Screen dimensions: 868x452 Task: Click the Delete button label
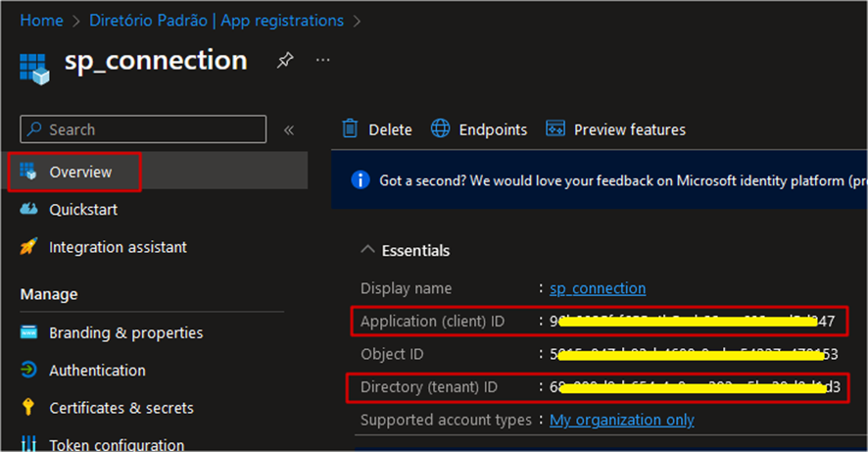pyautogui.click(x=390, y=129)
